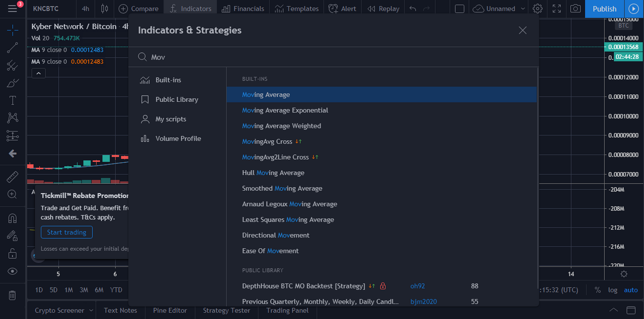Open indicator Templates
The height and width of the screenshot is (319, 644).
tap(296, 9)
